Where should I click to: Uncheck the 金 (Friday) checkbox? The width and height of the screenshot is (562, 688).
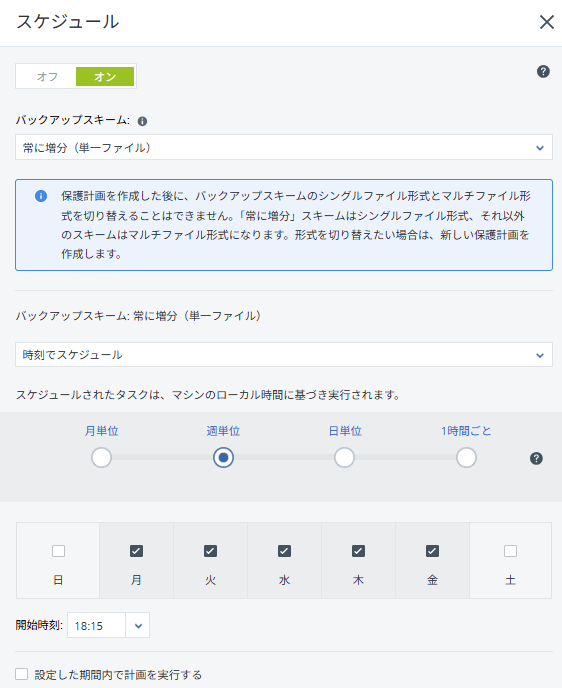pyautogui.click(x=433, y=551)
